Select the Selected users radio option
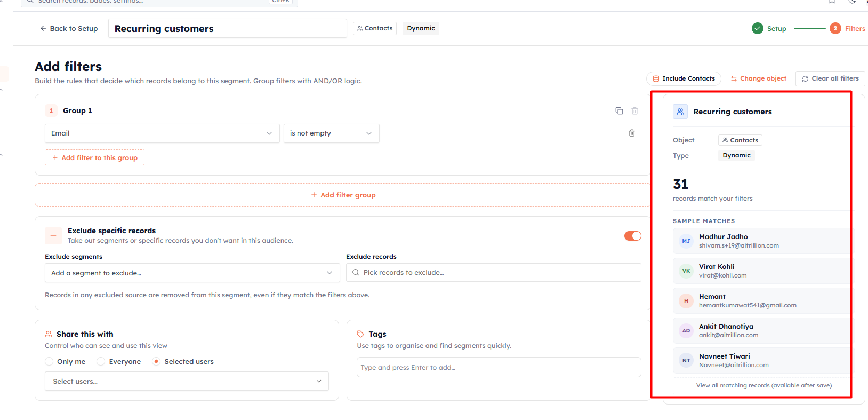 (x=156, y=361)
